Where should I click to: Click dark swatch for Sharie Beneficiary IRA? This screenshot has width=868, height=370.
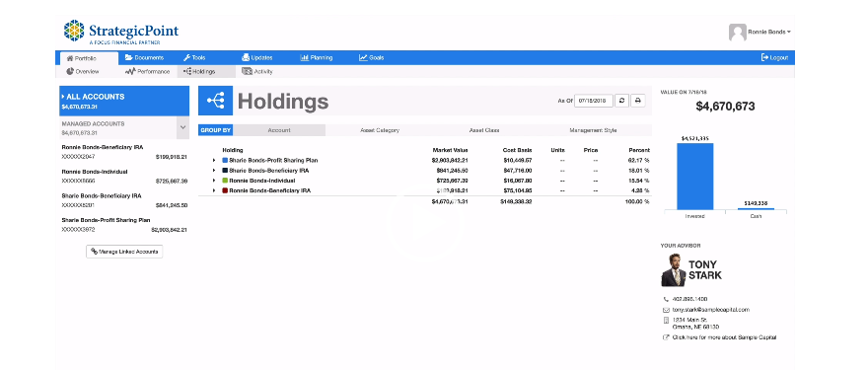pos(225,170)
